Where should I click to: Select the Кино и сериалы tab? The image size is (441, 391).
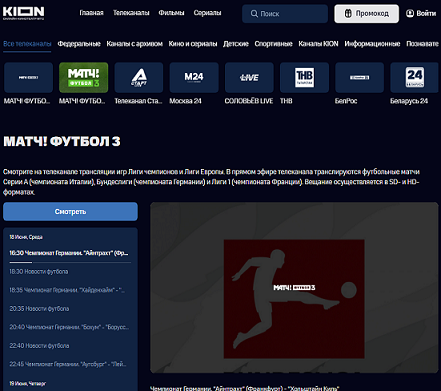[x=193, y=44]
